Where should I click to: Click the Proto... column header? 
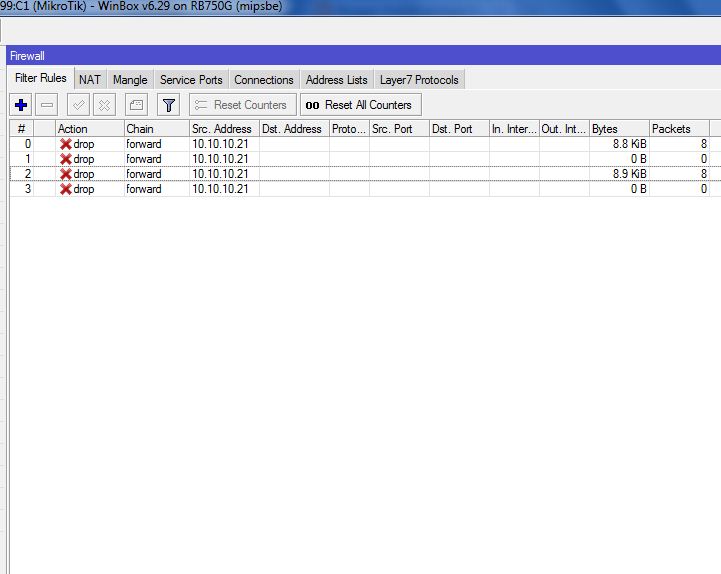pyautogui.click(x=349, y=129)
